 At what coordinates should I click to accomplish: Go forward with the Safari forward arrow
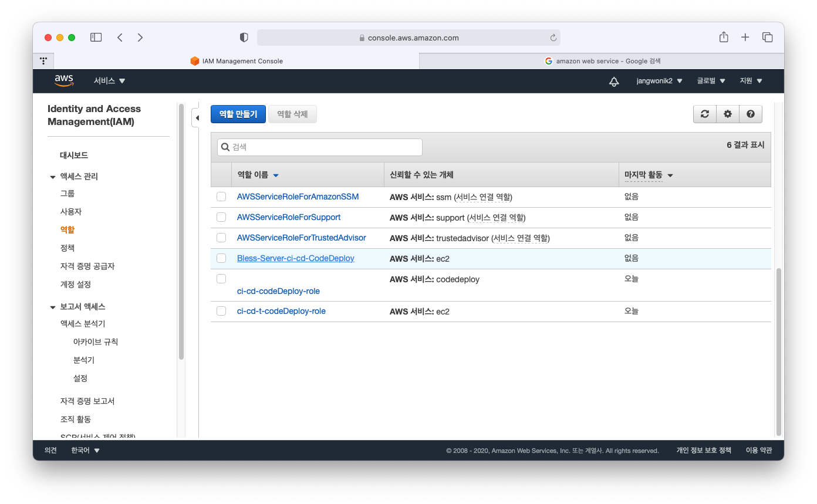click(x=140, y=38)
